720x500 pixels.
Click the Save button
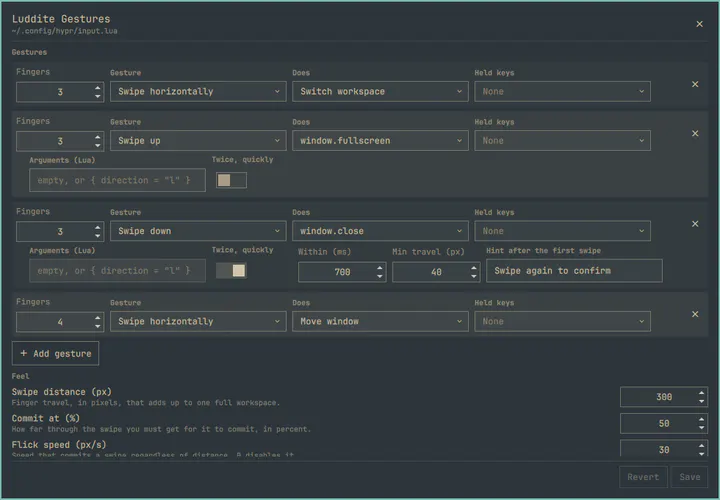690,477
